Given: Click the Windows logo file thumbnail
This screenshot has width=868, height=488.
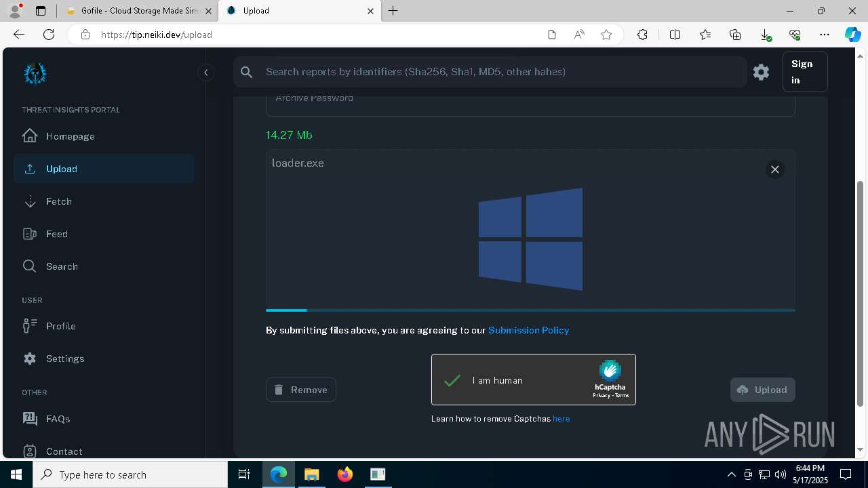Looking at the screenshot, I should click(x=530, y=239).
